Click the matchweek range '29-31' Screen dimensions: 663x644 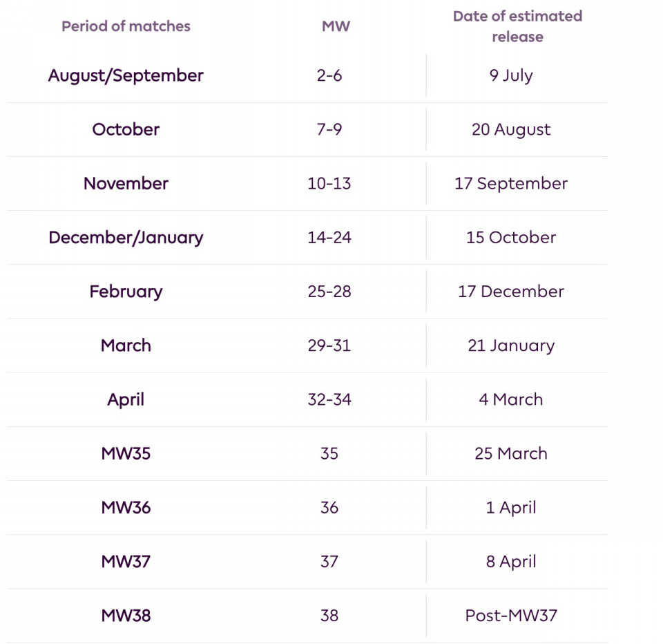[x=329, y=345]
